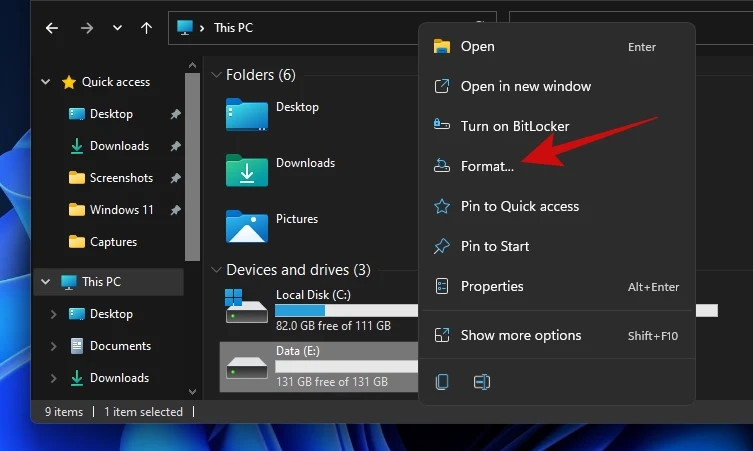Open Screenshots folder in sidebar
Screen dimensions: 753x451
(x=121, y=178)
